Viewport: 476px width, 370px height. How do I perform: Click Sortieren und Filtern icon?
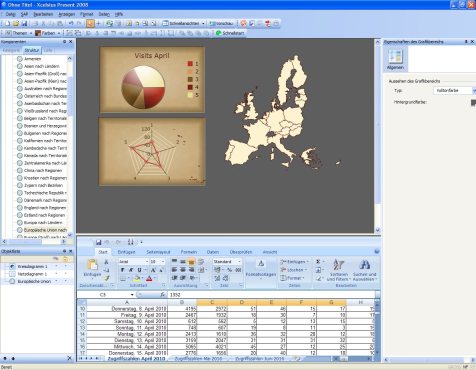tap(339, 265)
